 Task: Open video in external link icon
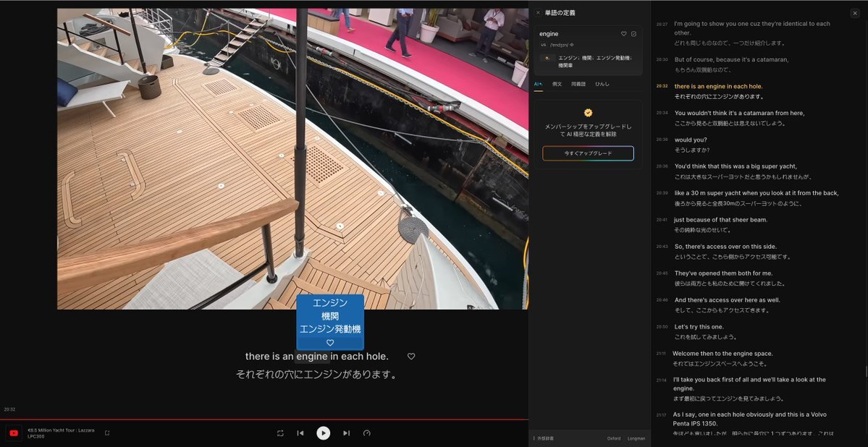107,433
